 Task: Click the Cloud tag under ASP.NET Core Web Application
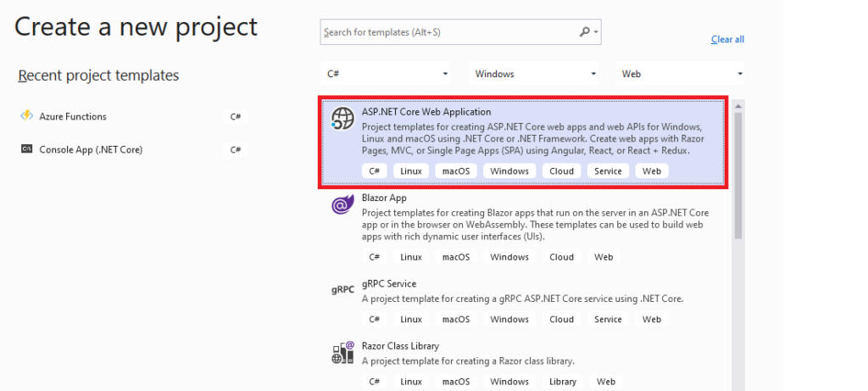point(561,171)
